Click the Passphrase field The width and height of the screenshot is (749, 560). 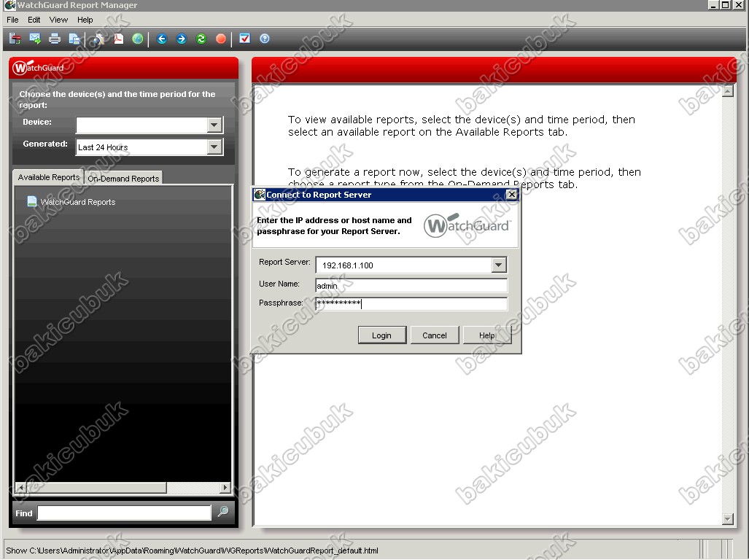point(411,303)
